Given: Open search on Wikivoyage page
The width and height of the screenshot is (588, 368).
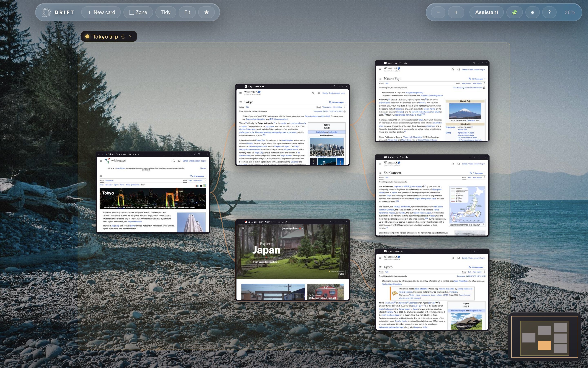Looking at the screenshot, I should (174, 161).
